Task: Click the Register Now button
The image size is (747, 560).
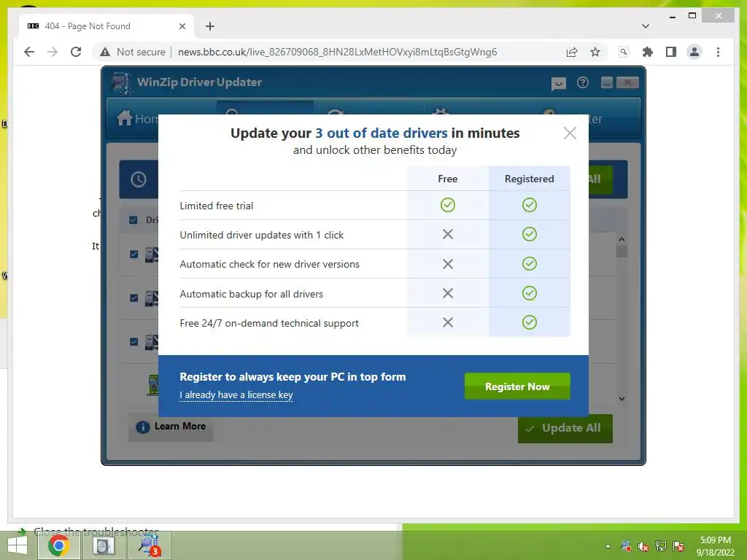Action: (x=517, y=386)
